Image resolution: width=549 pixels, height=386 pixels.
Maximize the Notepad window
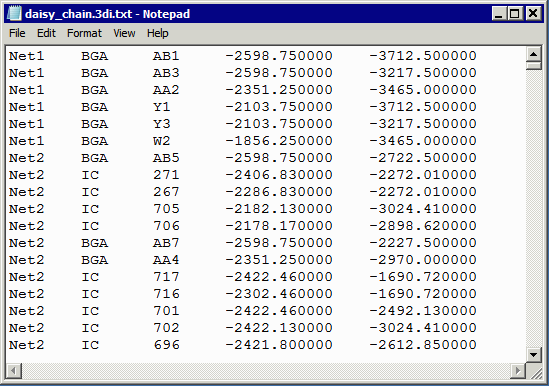tap(515, 14)
